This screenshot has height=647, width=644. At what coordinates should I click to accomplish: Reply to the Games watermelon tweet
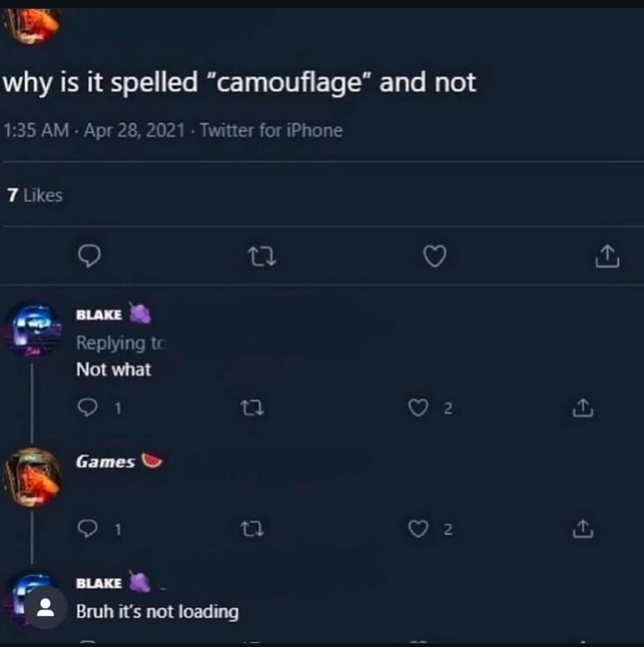(x=87, y=529)
